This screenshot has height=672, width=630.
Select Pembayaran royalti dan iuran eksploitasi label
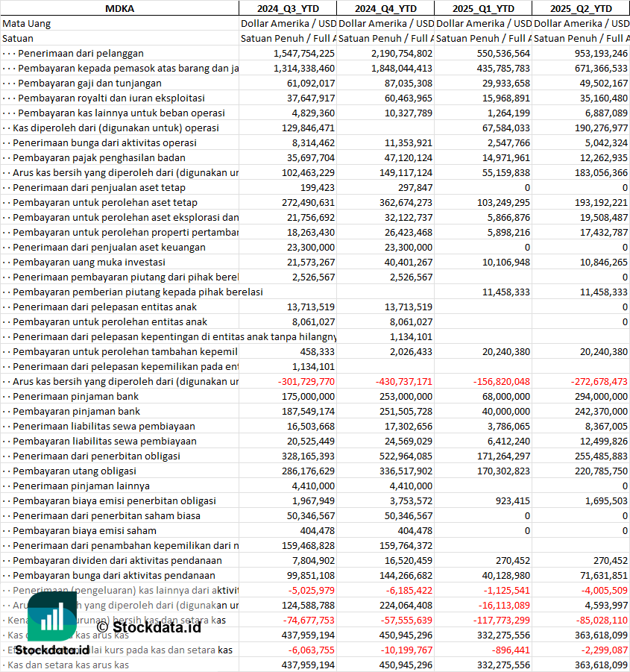tap(111, 98)
